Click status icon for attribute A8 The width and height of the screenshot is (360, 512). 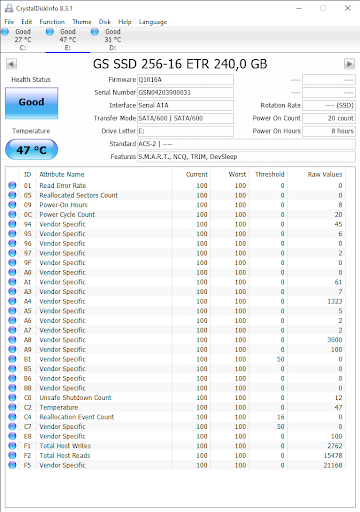(12, 340)
